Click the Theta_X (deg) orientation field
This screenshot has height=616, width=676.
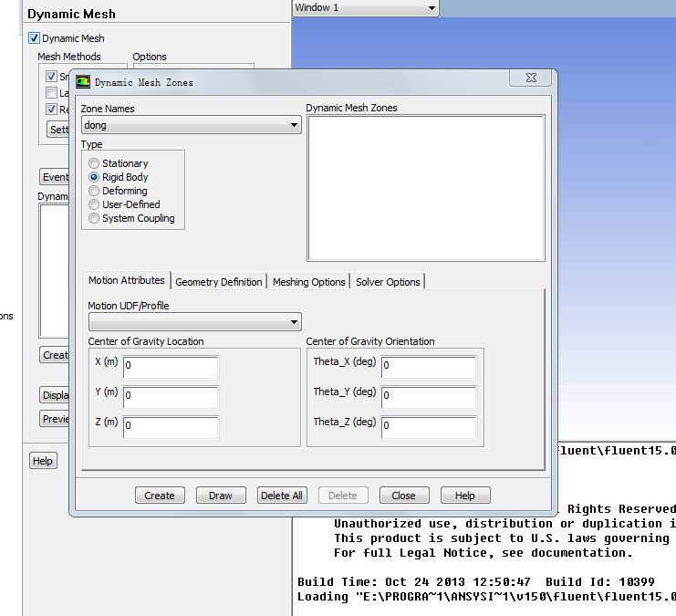[429, 367]
